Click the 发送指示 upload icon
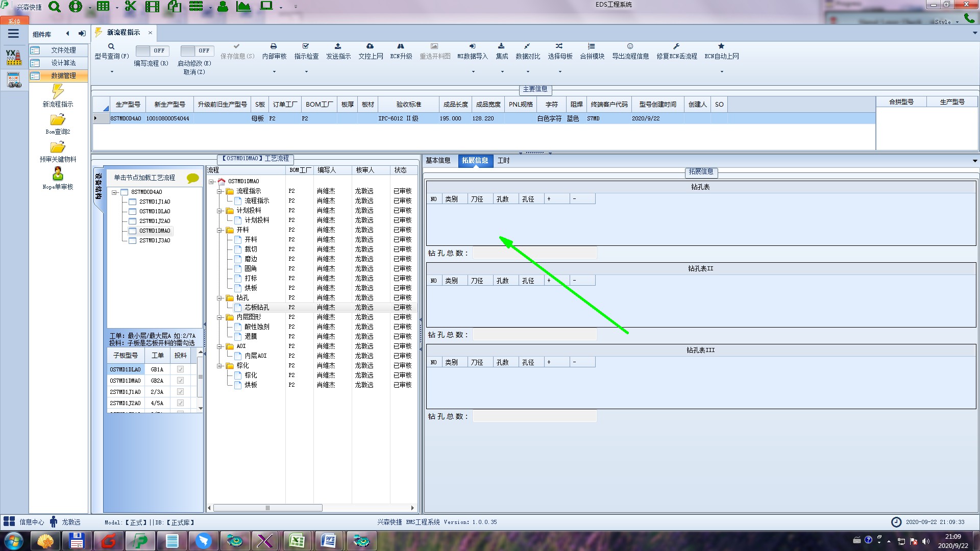Viewport: 980px width, 551px height. 338,46
